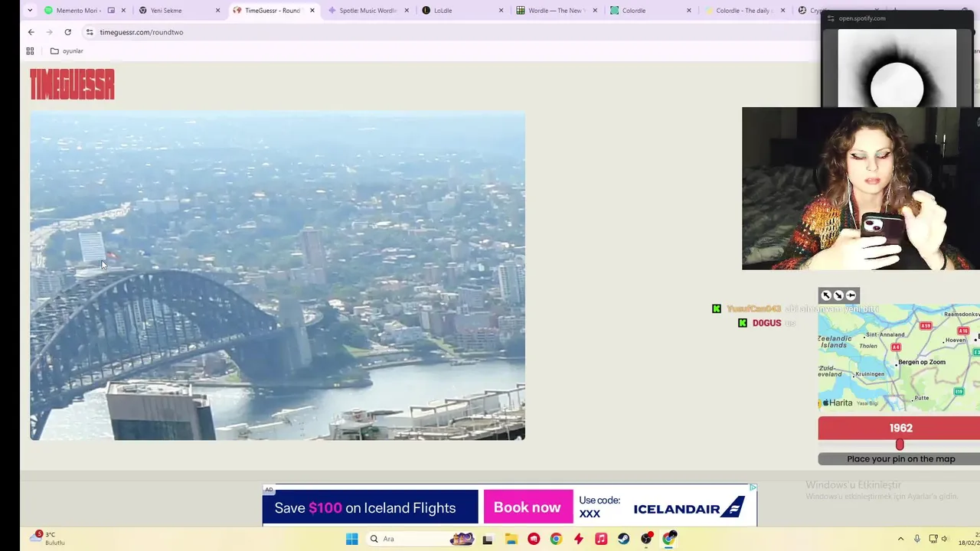
Task: Close the Yeni Sekme tab
Action: point(217,11)
